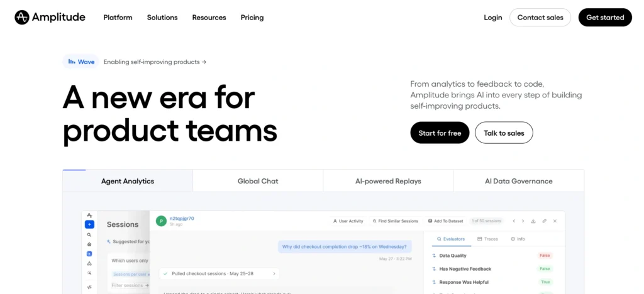Select the highlighted blue square sidebar icon
The width and height of the screenshot is (644, 294).
89,254
